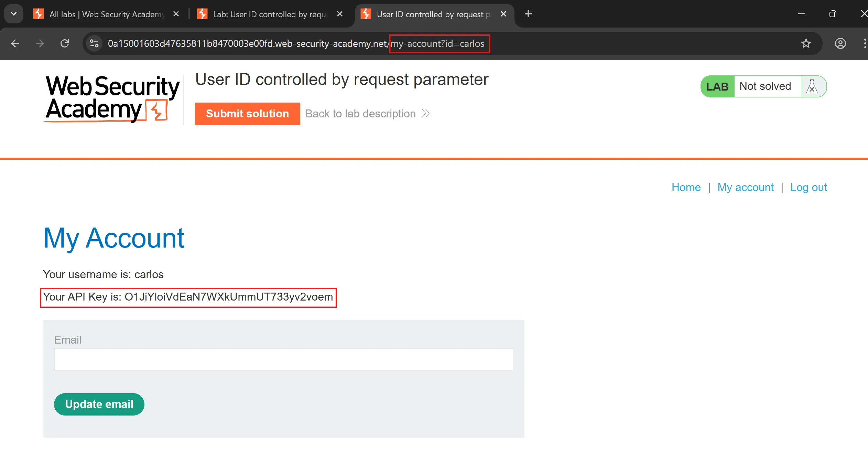868x462 pixels.
Task: Reload the current page
Action: 65,43
